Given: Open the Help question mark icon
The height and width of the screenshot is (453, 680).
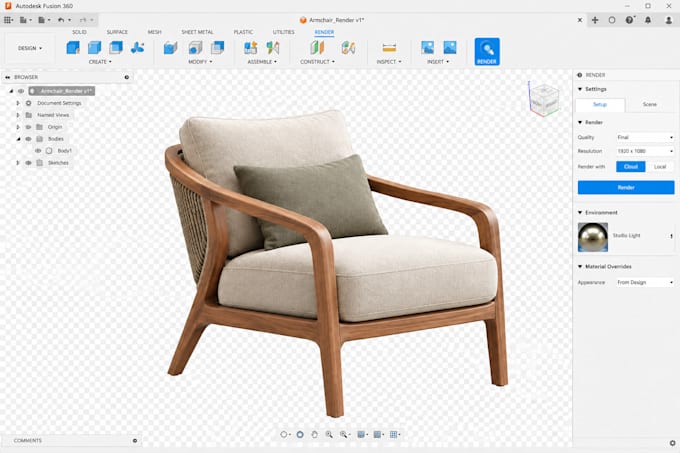Looking at the screenshot, I should pyautogui.click(x=630, y=20).
